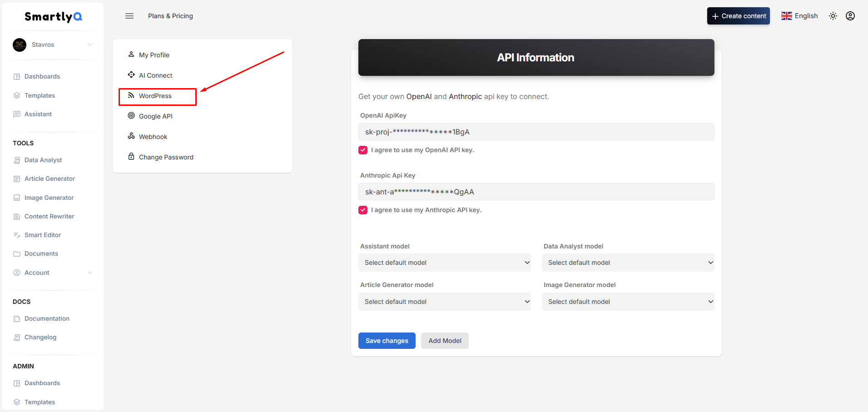Click Dashboards icon under ADMIN section
Viewport: 868px width, 412px height.
pyautogui.click(x=17, y=383)
